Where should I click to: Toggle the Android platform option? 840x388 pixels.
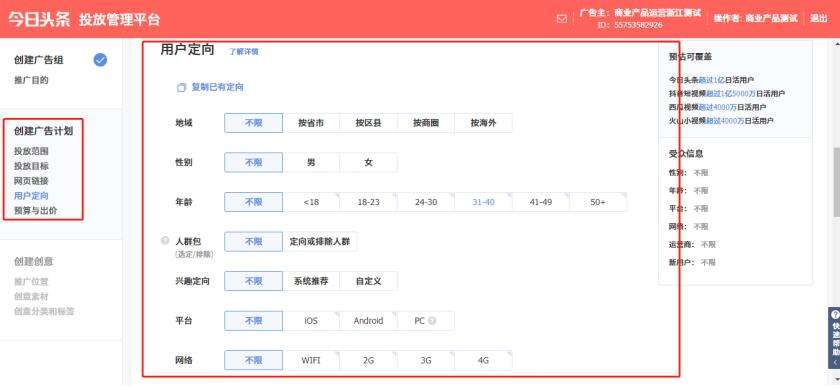pyautogui.click(x=369, y=320)
